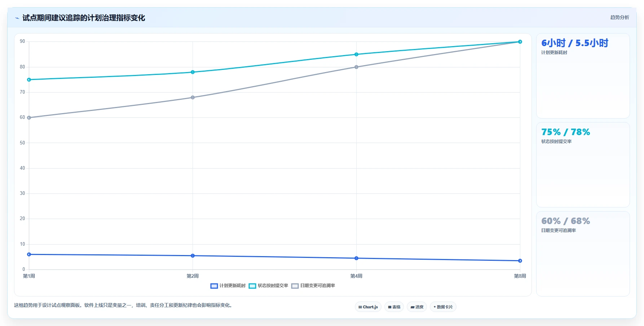Viewport: 644px width, 326px height.
Task: Select the teal data point at 第2周
Action: coord(193,72)
